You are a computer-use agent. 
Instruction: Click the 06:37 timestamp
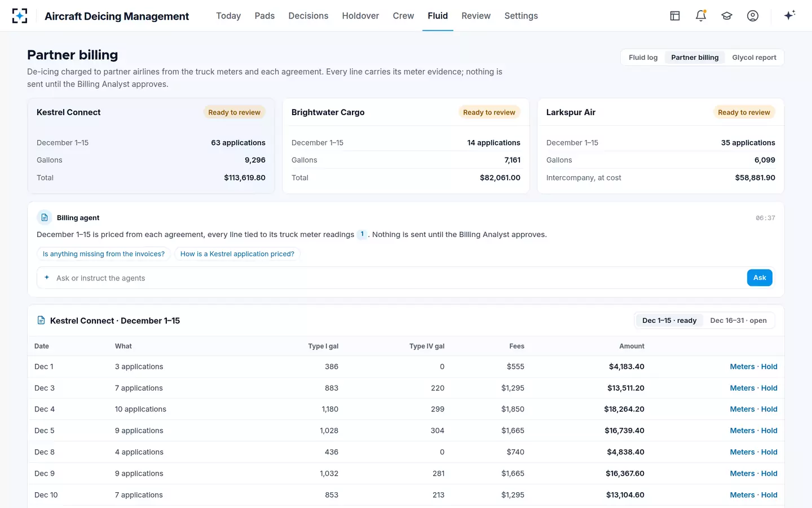(765, 218)
